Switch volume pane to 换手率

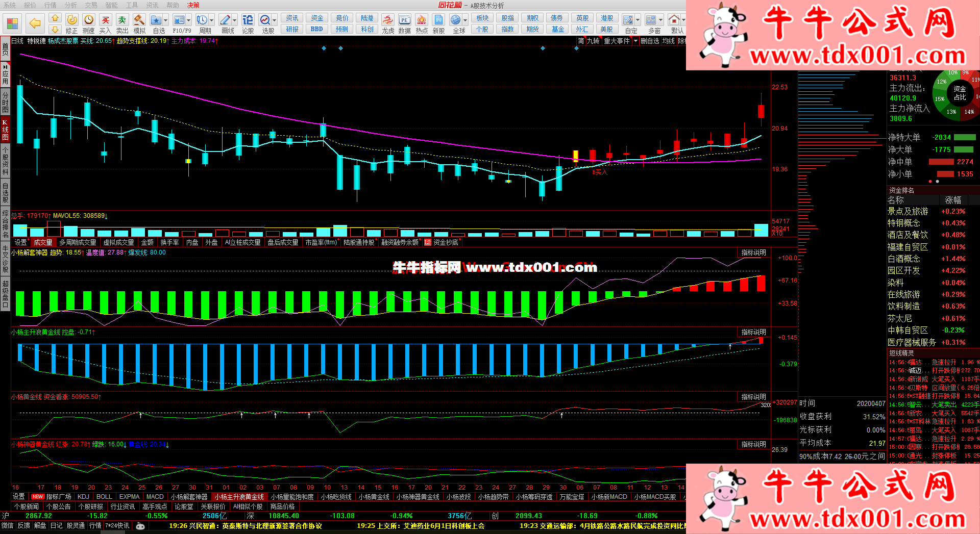click(x=170, y=242)
